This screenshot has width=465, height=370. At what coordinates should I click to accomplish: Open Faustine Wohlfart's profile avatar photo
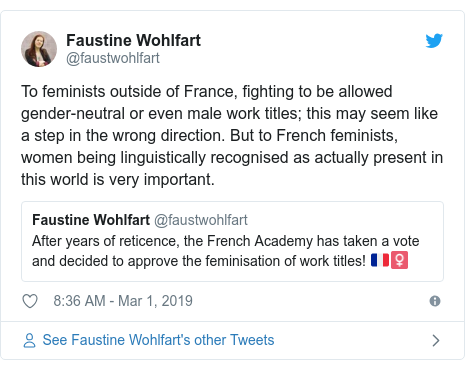[x=39, y=49]
